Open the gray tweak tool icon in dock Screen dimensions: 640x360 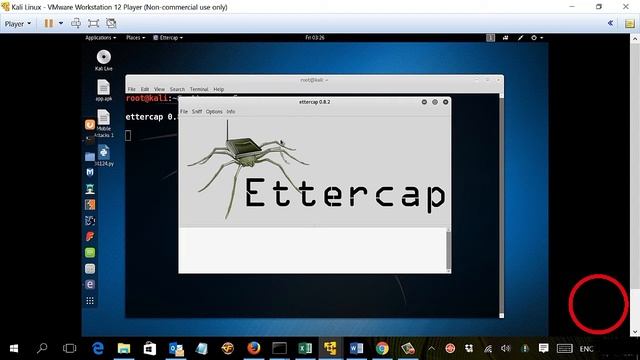point(90,269)
